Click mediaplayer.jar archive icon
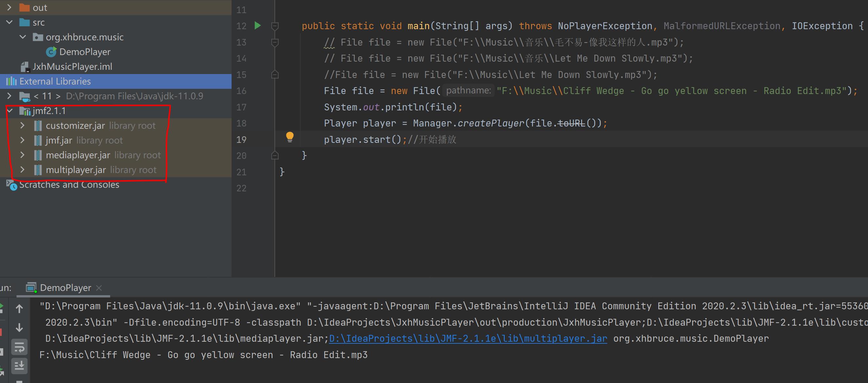The image size is (868, 383). tap(38, 155)
